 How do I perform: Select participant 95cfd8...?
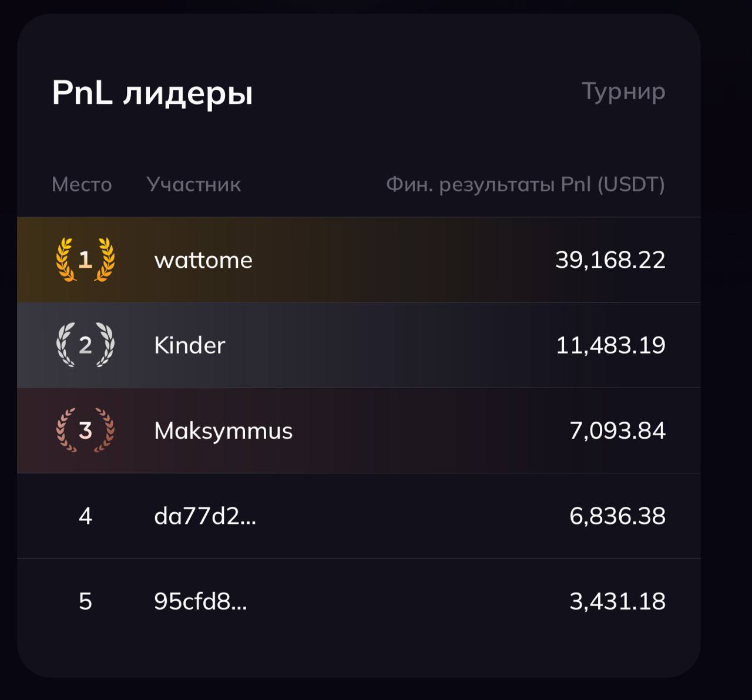click(x=200, y=601)
